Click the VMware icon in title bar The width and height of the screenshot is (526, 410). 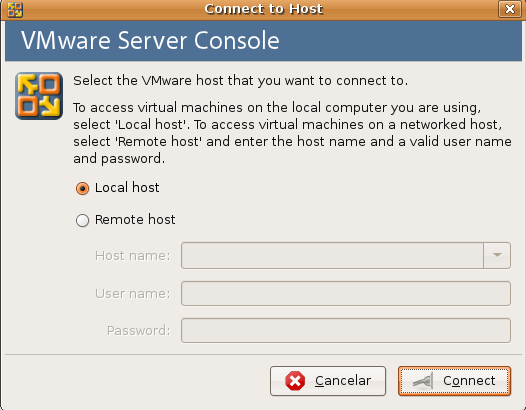tap(15, 9)
